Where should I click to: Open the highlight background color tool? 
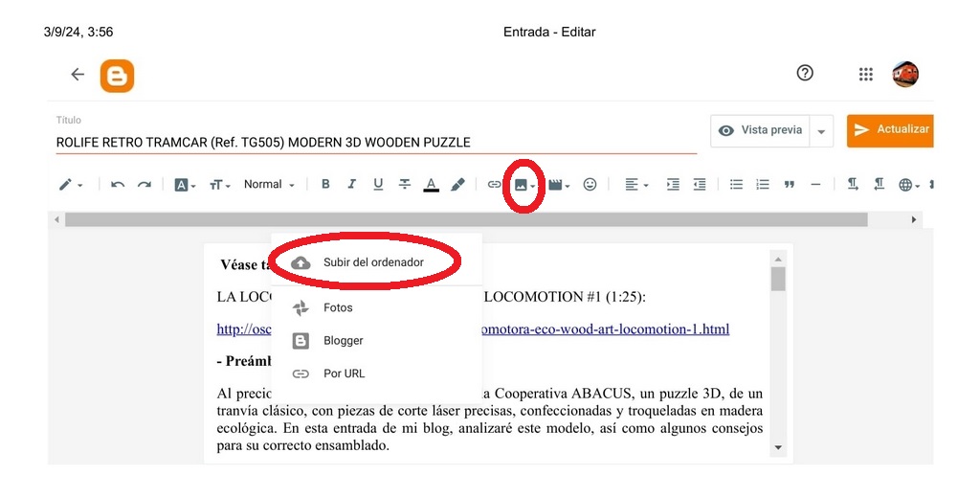tap(458, 185)
